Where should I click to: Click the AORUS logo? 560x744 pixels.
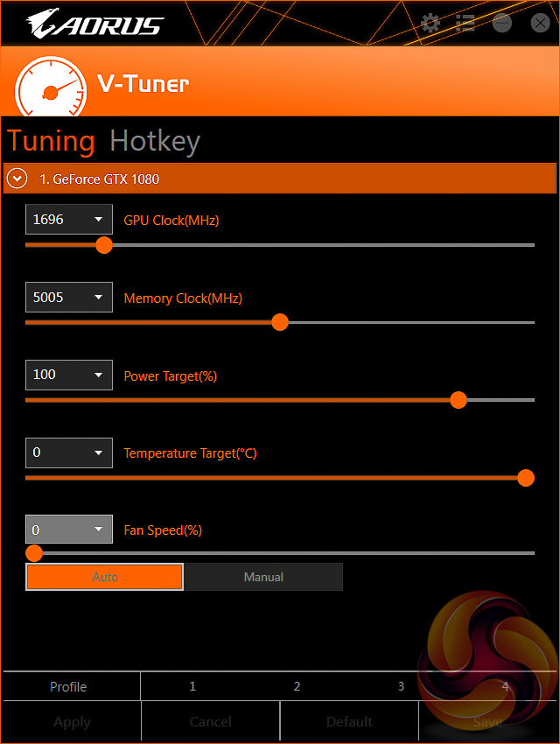pyautogui.click(x=94, y=24)
